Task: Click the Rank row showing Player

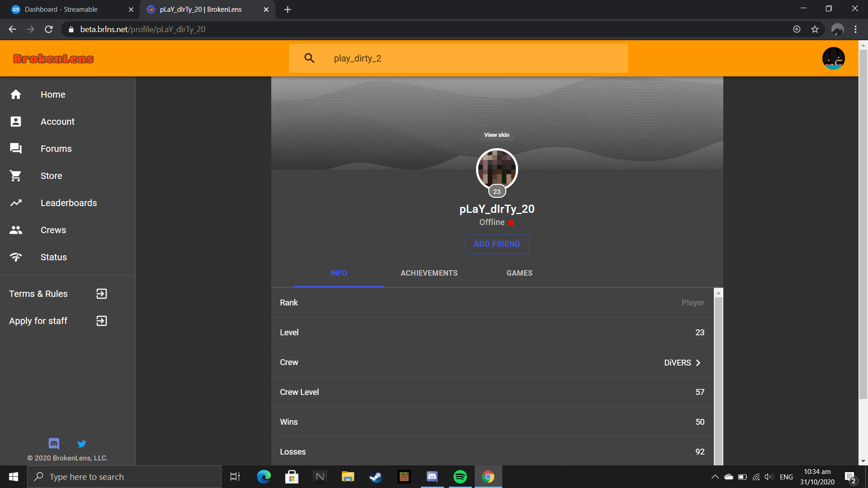Action: pyautogui.click(x=492, y=303)
